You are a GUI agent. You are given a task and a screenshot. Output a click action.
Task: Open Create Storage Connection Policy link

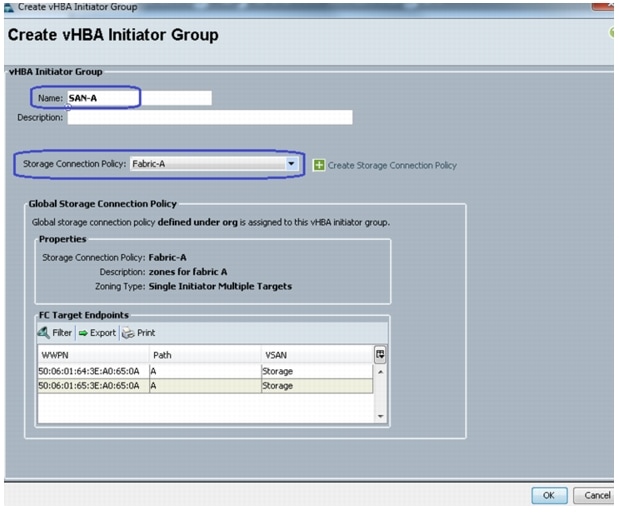tap(392, 165)
